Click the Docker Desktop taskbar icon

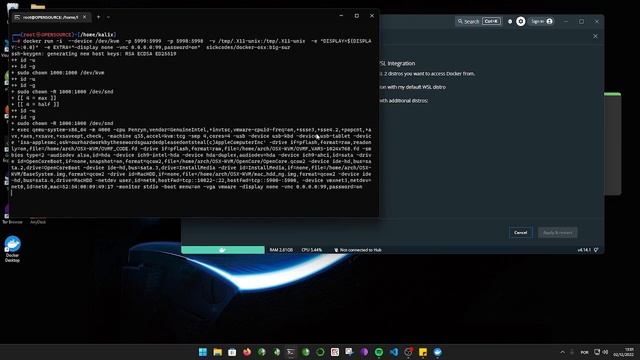point(438,352)
